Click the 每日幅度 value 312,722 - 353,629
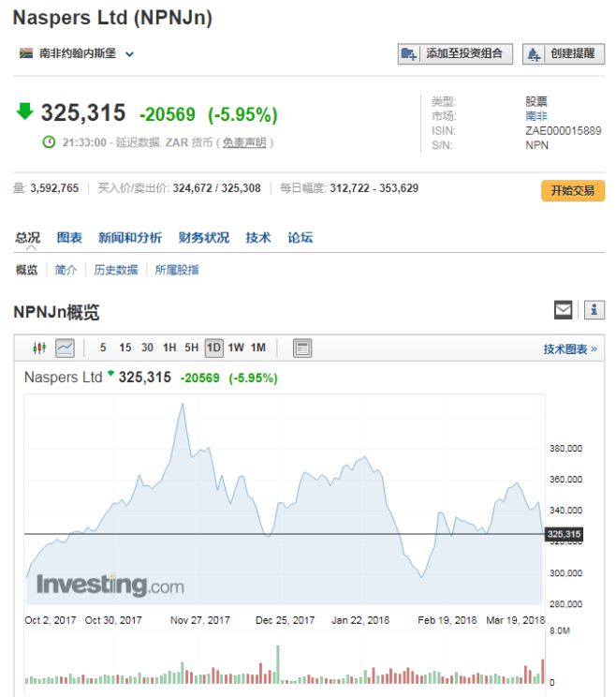Image resolution: width=616 pixels, height=697 pixels. click(374, 188)
